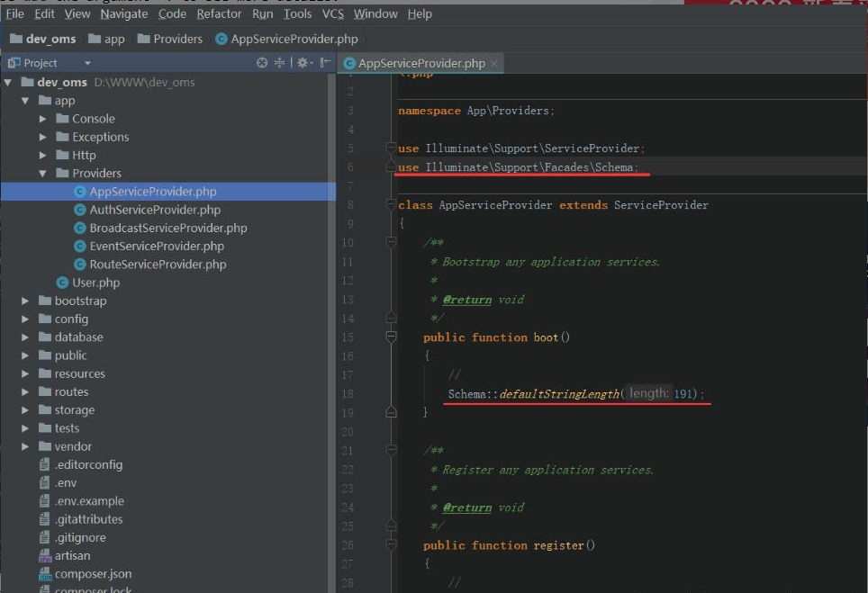Click scroll from source target icon

click(x=262, y=63)
